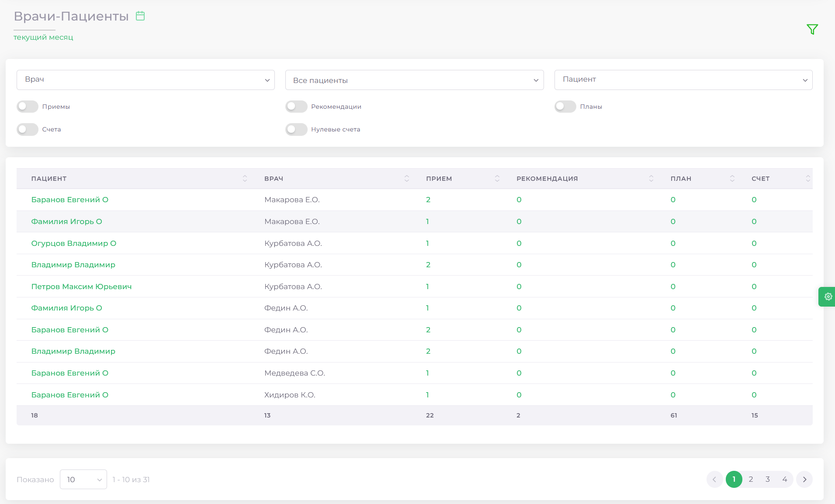
Task: Click the ПАЦИЕНТ column header label
Action: click(49, 179)
